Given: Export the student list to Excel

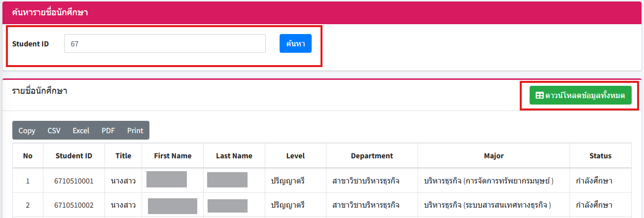Looking at the screenshot, I should pos(81,131).
